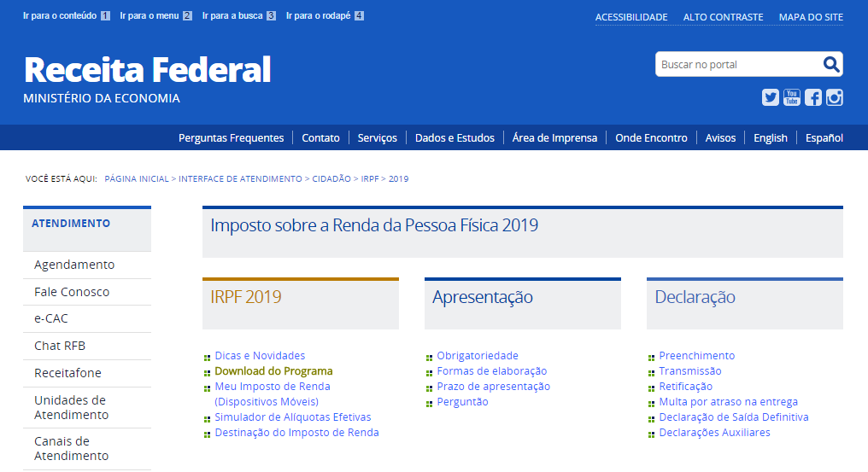Open Agendamento in the sidebar
The image size is (868, 472).
coord(87,265)
